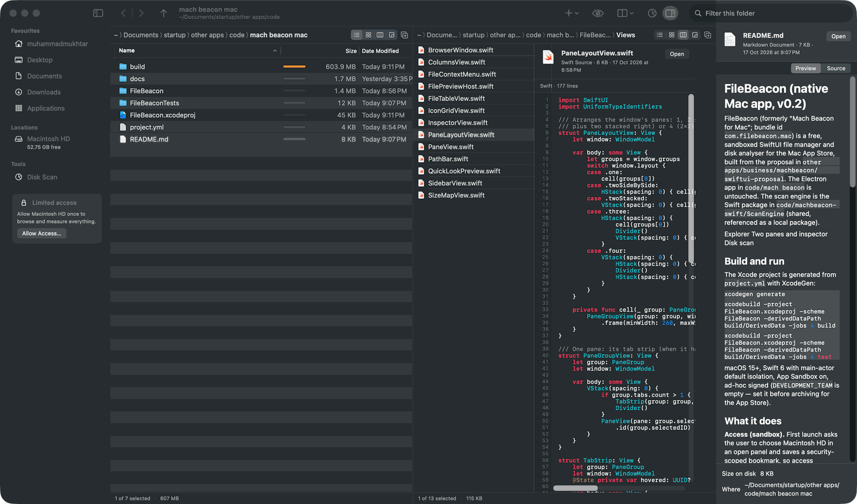
Task: Switch mach beacon mac pane to size map view
Action: [392, 35]
